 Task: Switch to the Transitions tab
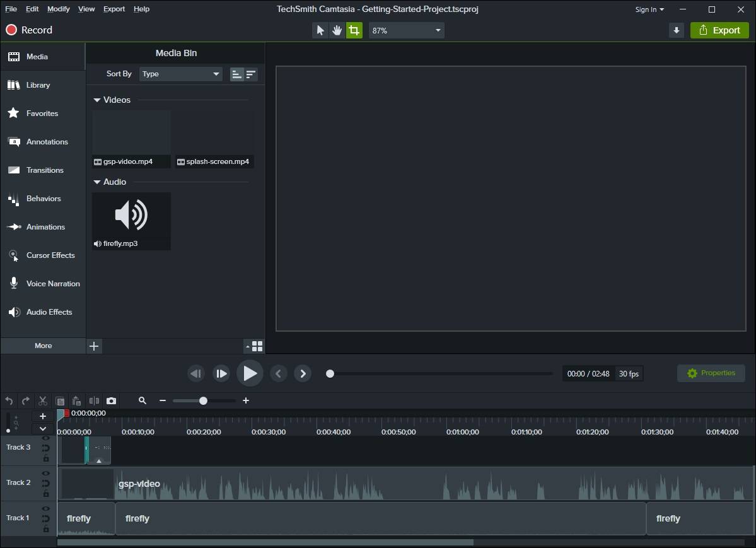[x=43, y=170]
